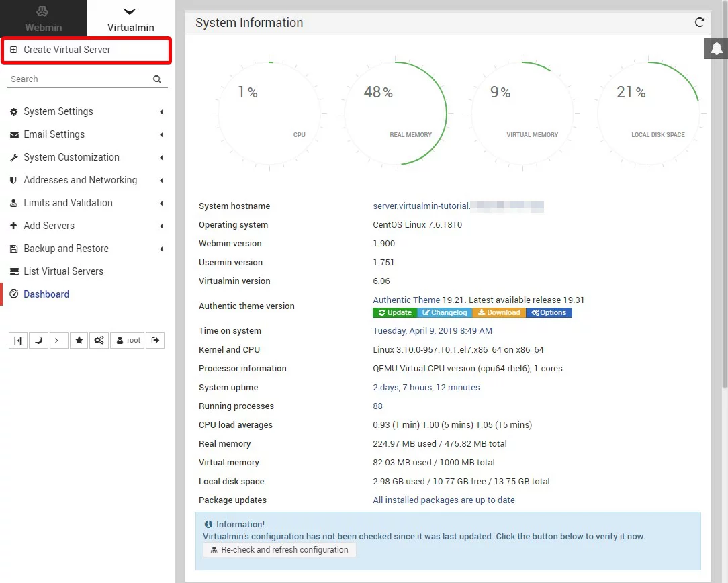Open Create Virtual Server
This screenshot has width=728, height=583.
tap(87, 50)
